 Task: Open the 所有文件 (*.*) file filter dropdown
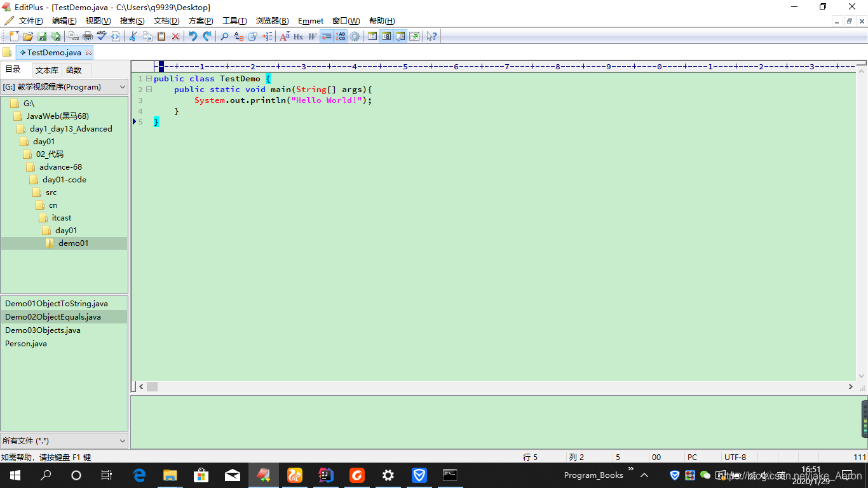click(64, 440)
